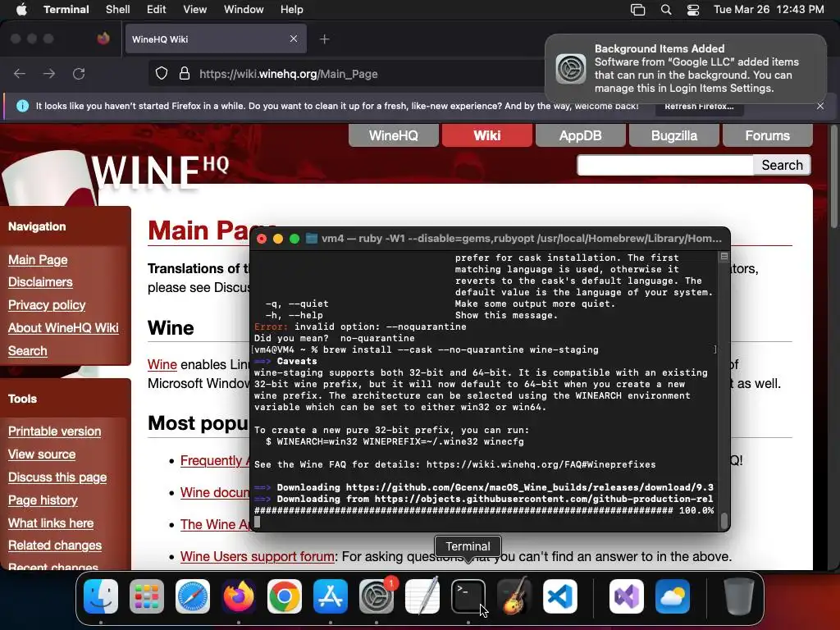Image resolution: width=840 pixels, height=630 pixels.
Task: Switch to Firefox in the Dock
Action: tap(239, 596)
